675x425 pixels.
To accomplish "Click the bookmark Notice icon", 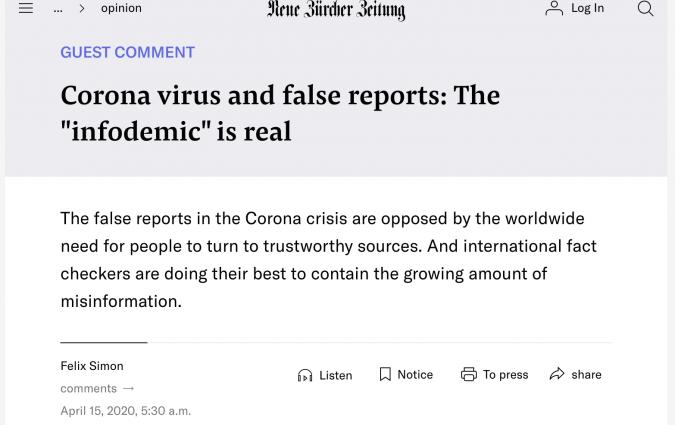I will tap(385, 374).
